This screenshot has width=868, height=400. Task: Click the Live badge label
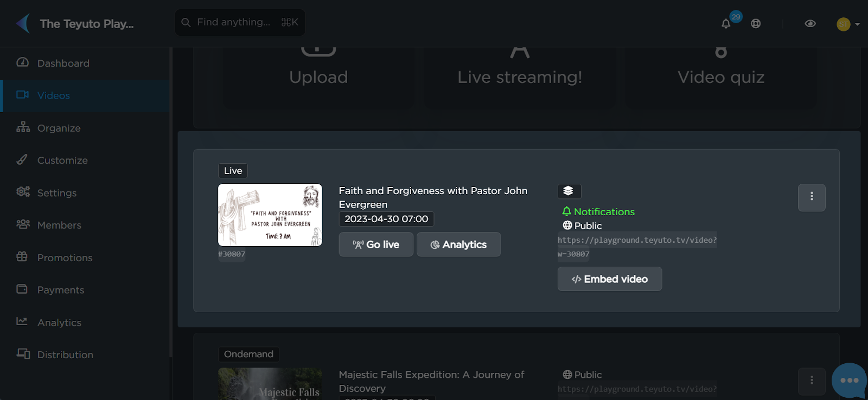233,171
